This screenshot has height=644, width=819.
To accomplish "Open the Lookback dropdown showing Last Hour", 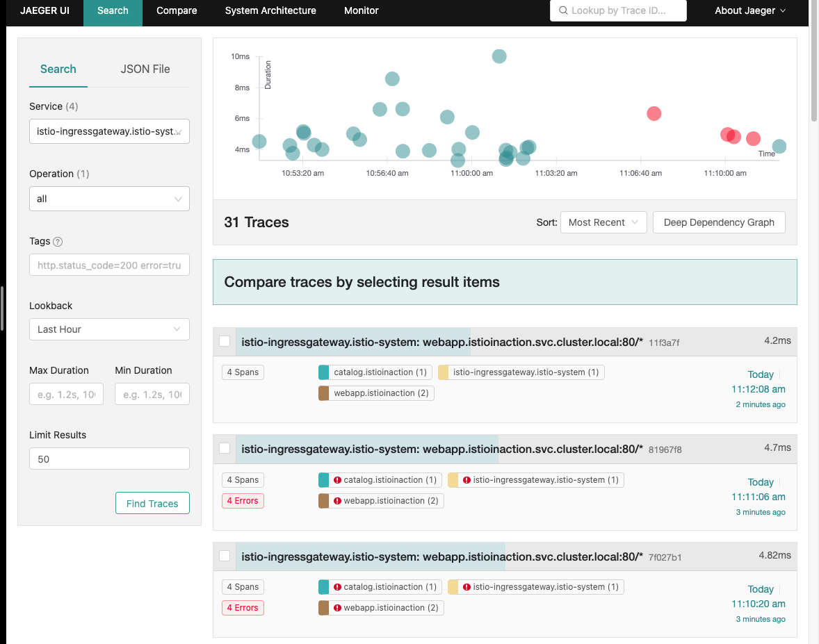I will [109, 329].
